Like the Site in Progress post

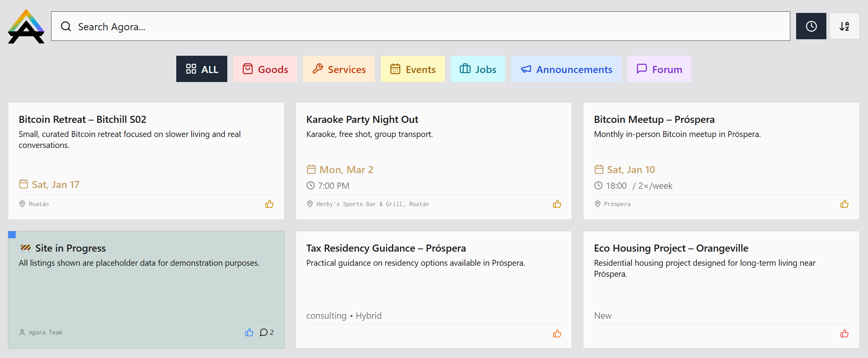249,332
